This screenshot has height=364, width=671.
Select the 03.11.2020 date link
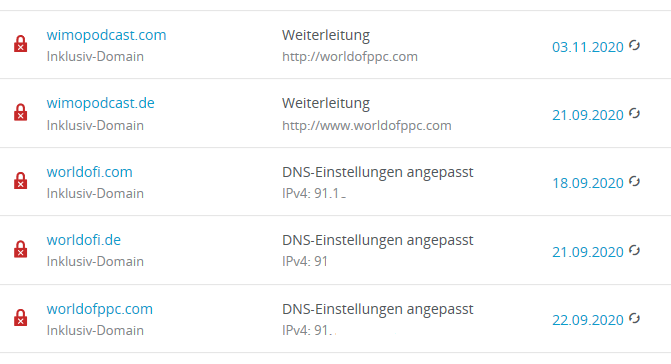(588, 47)
